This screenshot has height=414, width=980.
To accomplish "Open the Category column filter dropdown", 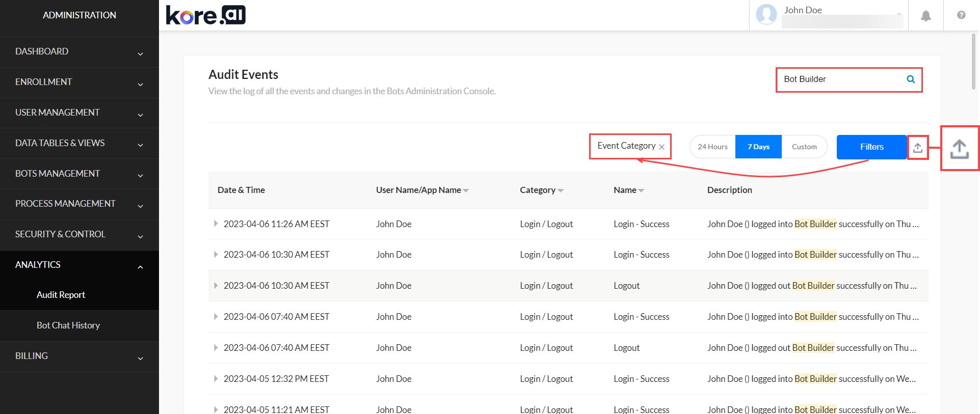I will (561, 190).
